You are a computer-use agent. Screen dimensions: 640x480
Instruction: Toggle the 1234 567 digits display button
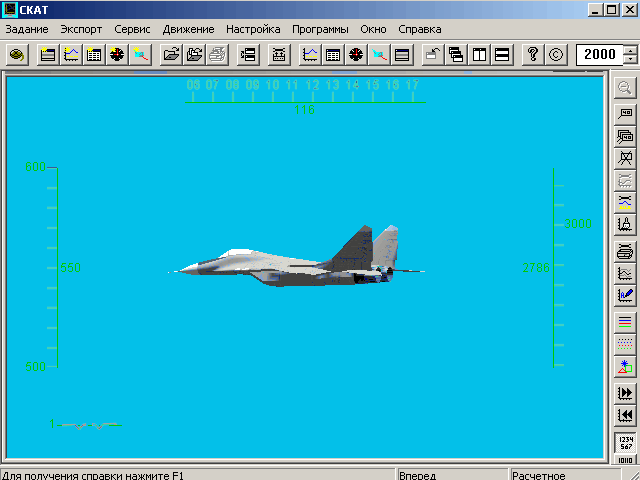tap(625, 443)
